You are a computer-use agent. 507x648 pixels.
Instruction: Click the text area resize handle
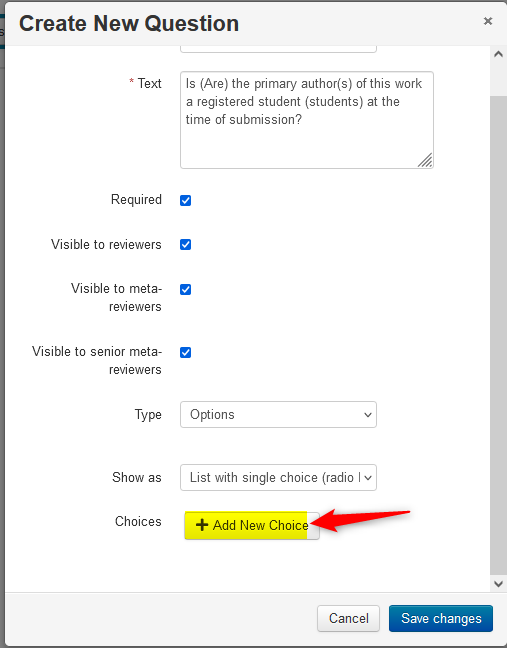[425, 160]
